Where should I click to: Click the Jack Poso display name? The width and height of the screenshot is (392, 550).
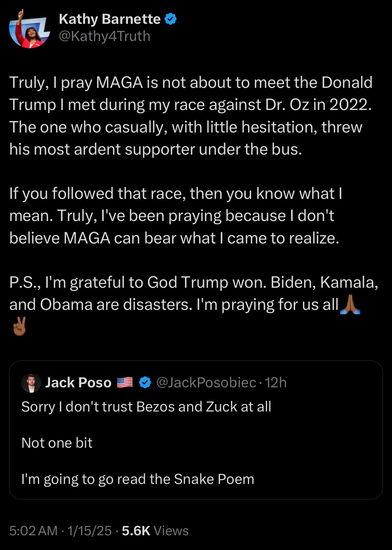coord(78,383)
